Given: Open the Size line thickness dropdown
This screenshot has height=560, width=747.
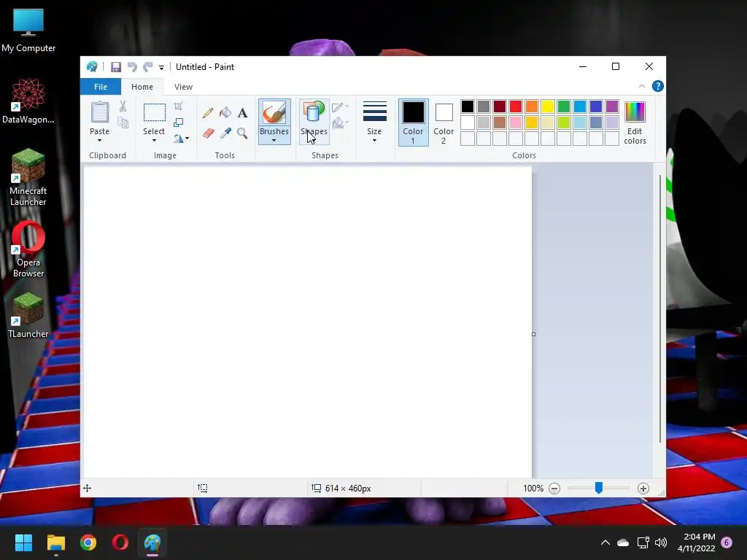Looking at the screenshot, I should coord(374,122).
